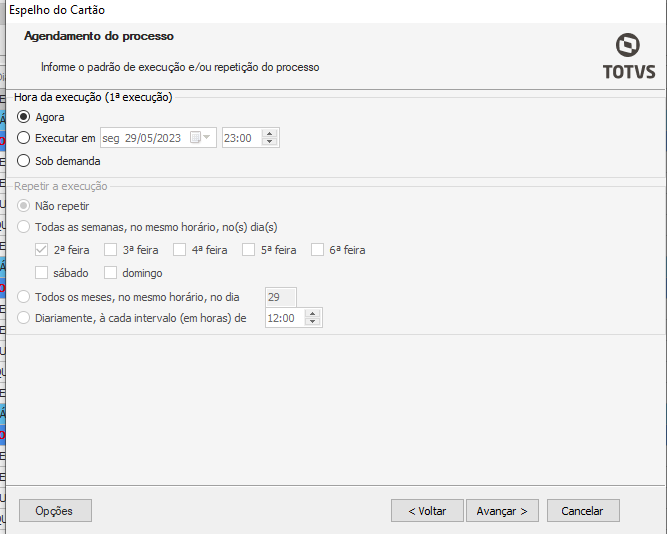Open the execution date calendar dropdown
Screen dimensions: 667x534
tap(208, 138)
